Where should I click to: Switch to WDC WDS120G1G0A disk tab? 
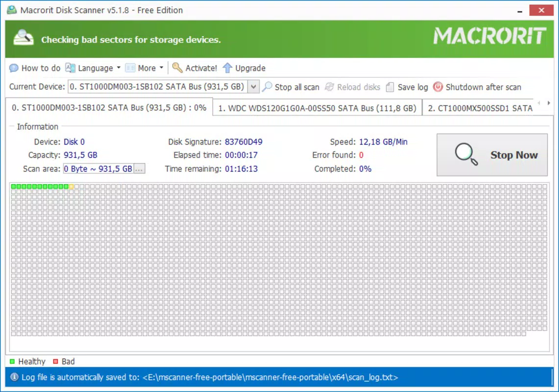(317, 108)
